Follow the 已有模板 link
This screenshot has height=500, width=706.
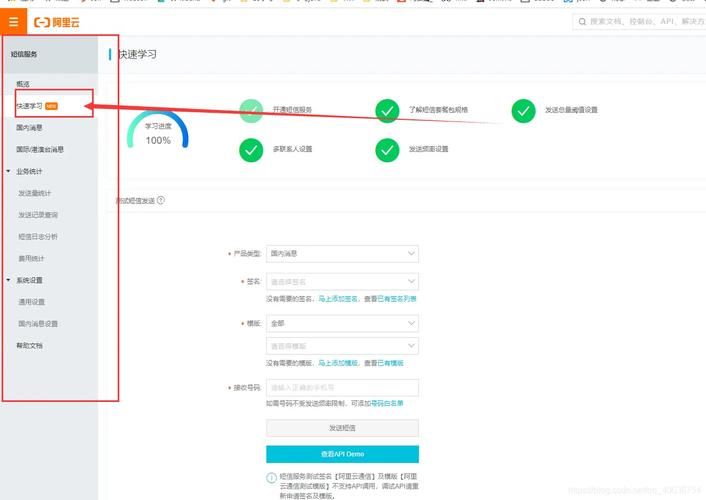pos(390,363)
